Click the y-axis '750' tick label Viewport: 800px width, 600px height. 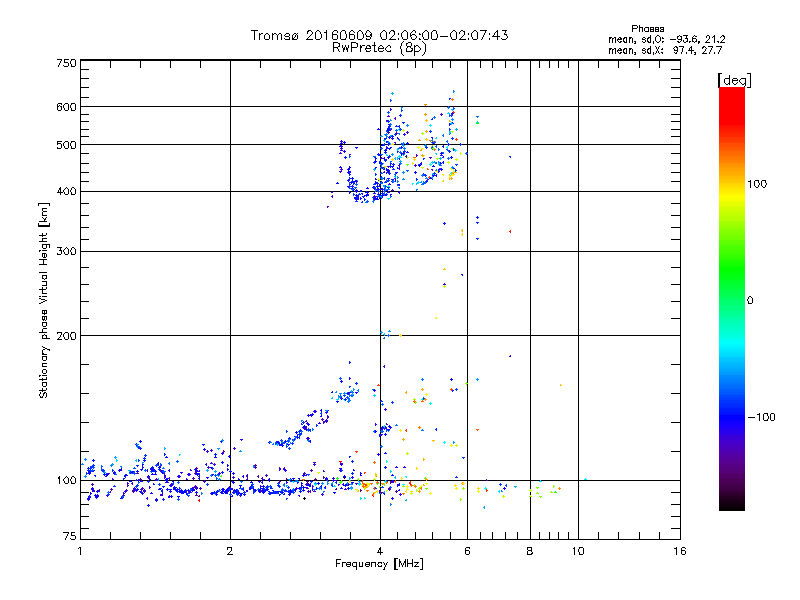click(x=66, y=63)
